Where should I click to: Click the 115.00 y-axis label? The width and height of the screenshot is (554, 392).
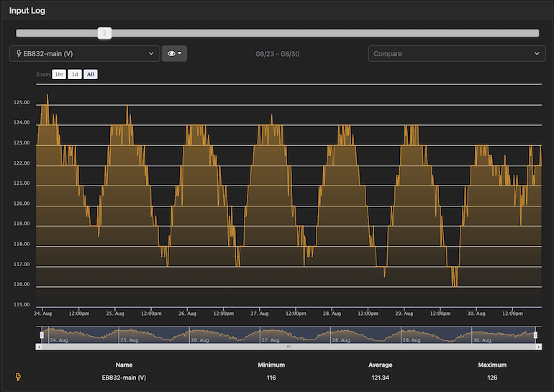click(22, 304)
